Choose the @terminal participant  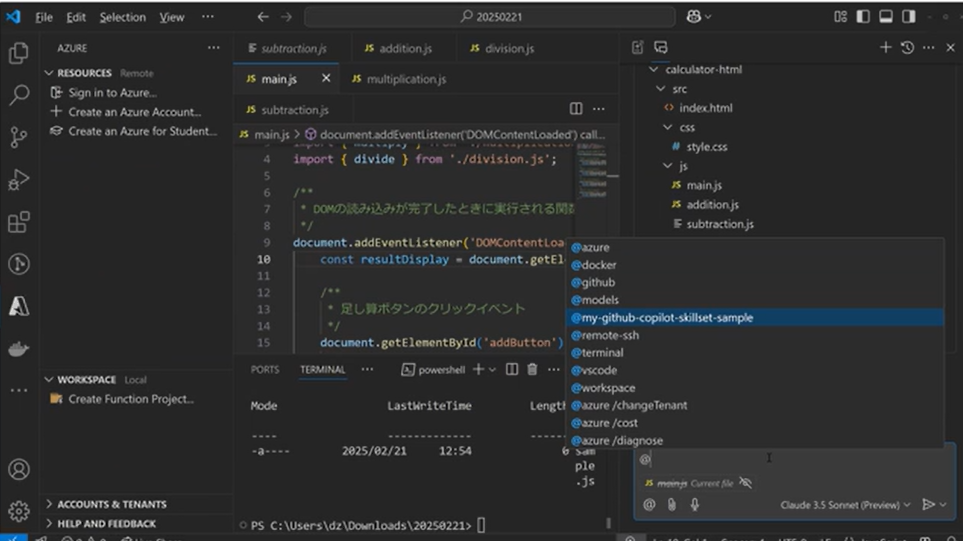point(754,352)
